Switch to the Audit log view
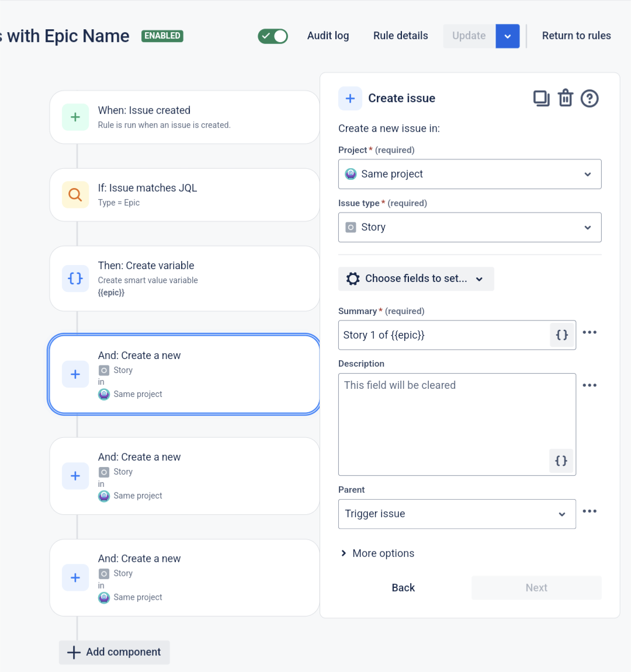This screenshot has height=672, width=631. tap(328, 36)
